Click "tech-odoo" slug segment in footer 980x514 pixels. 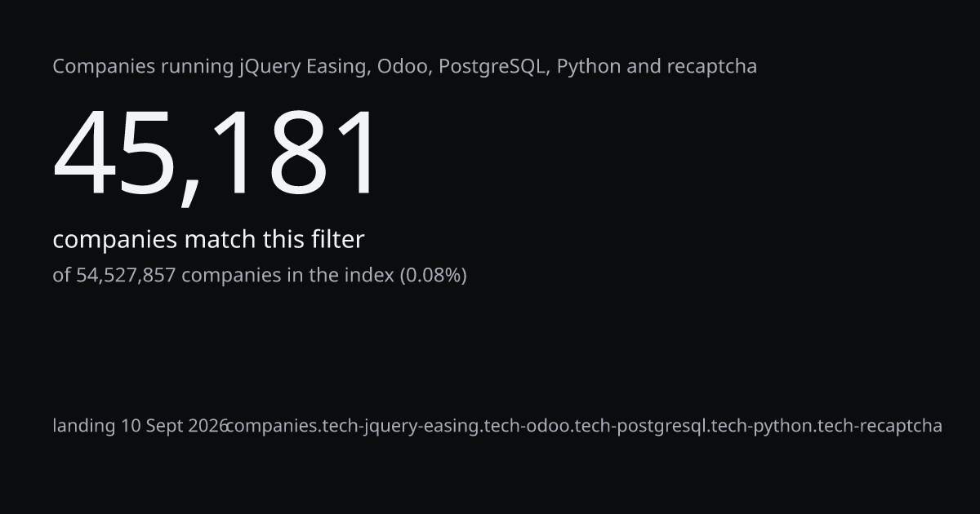click(x=527, y=426)
